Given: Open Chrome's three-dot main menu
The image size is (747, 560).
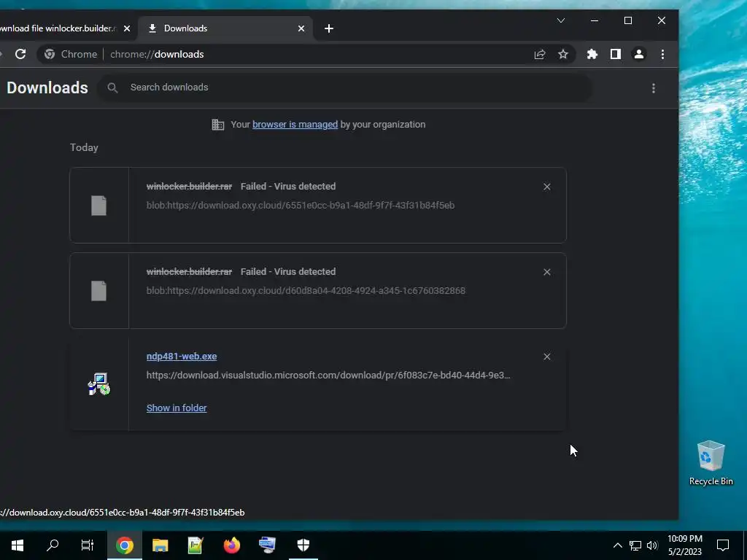Looking at the screenshot, I should tap(662, 54).
